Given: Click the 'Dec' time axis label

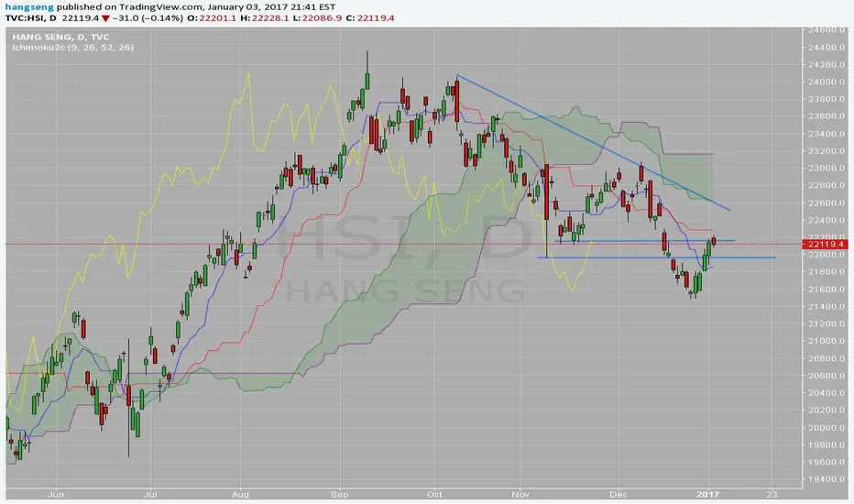Looking at the screenshot, I should click(619, 495).
